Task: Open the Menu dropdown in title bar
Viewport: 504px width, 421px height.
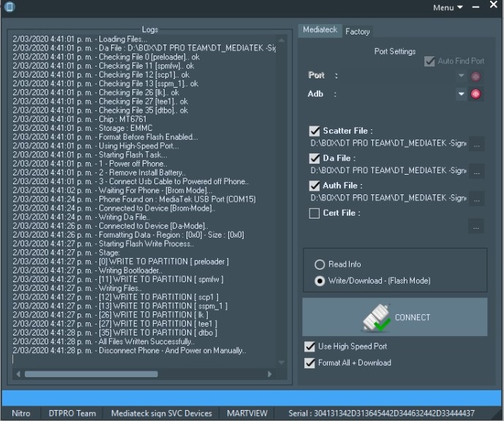Action: 448,7
